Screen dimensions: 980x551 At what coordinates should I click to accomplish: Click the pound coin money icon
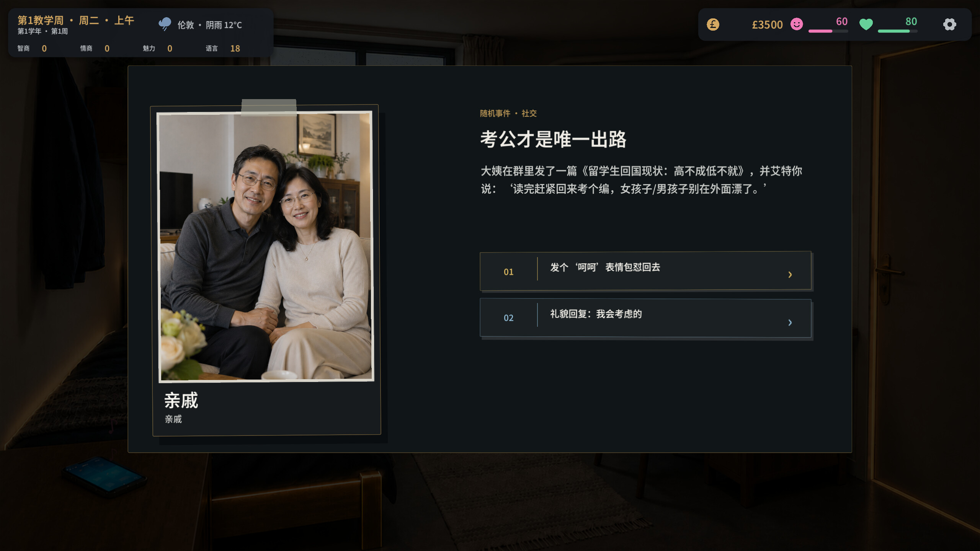tap(713, 24)
